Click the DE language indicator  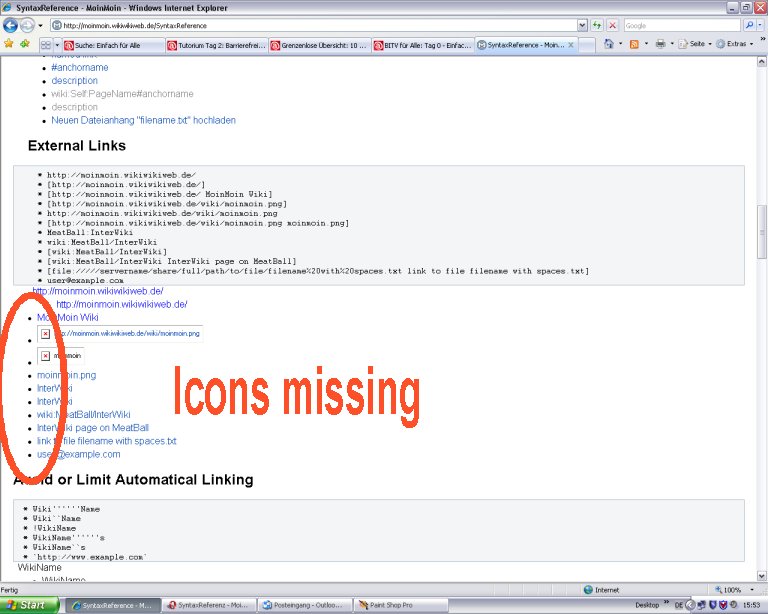[x=678, y=606]
